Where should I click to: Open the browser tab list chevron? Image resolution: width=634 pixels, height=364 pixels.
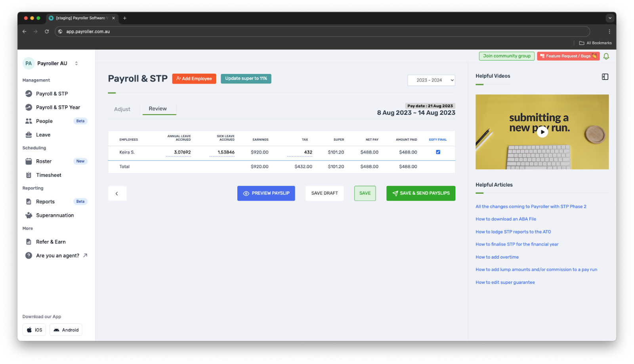tap(609, 18)
